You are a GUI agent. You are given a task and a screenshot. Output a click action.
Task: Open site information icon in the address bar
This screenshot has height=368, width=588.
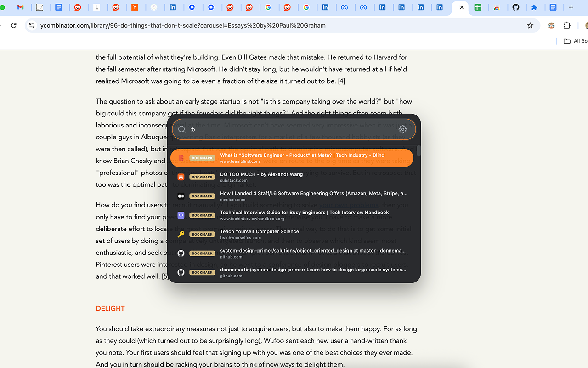[31, 25]
